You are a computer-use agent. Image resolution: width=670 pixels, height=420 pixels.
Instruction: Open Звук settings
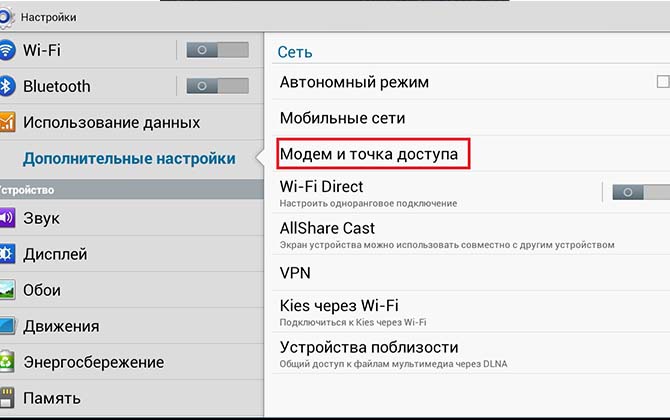[x=132, y=218]
